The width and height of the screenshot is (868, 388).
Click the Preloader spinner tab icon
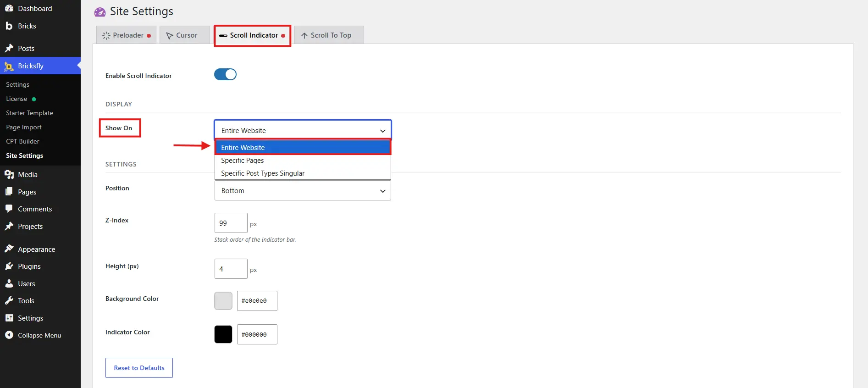[x=106, y=35]
